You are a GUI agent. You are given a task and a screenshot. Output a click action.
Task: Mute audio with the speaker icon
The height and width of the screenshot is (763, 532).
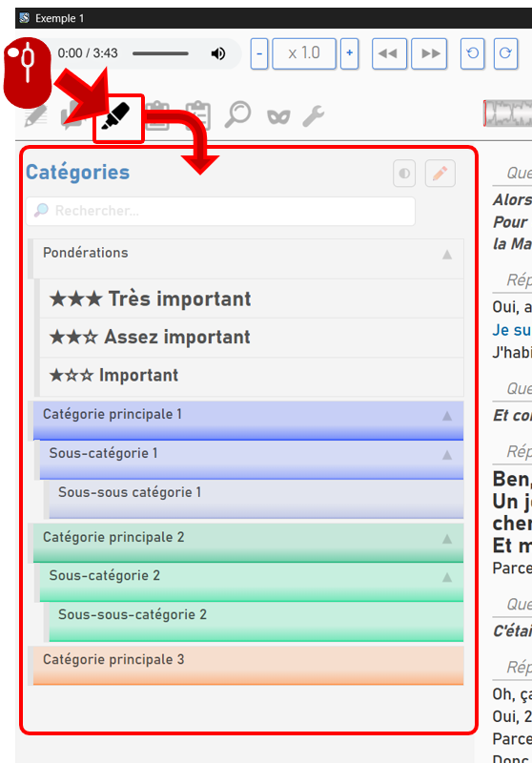point(218,53)
